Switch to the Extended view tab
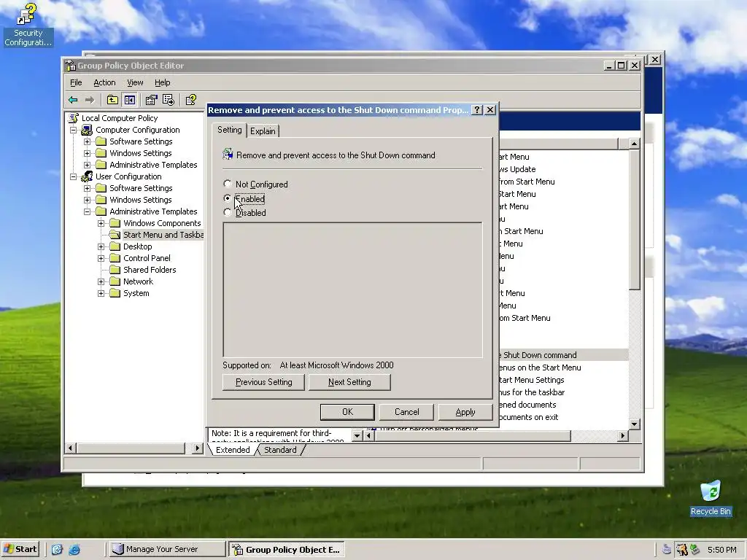 [x=233, y=450]
